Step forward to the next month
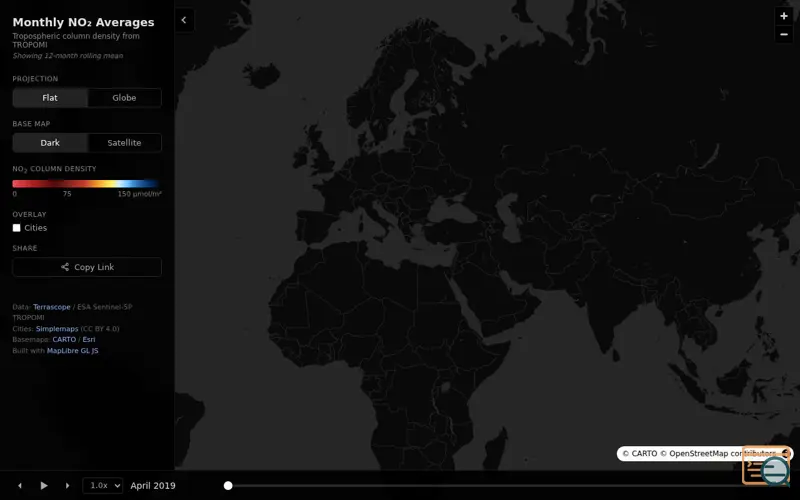The image size is (800, 500). click(x=67, y=486)
